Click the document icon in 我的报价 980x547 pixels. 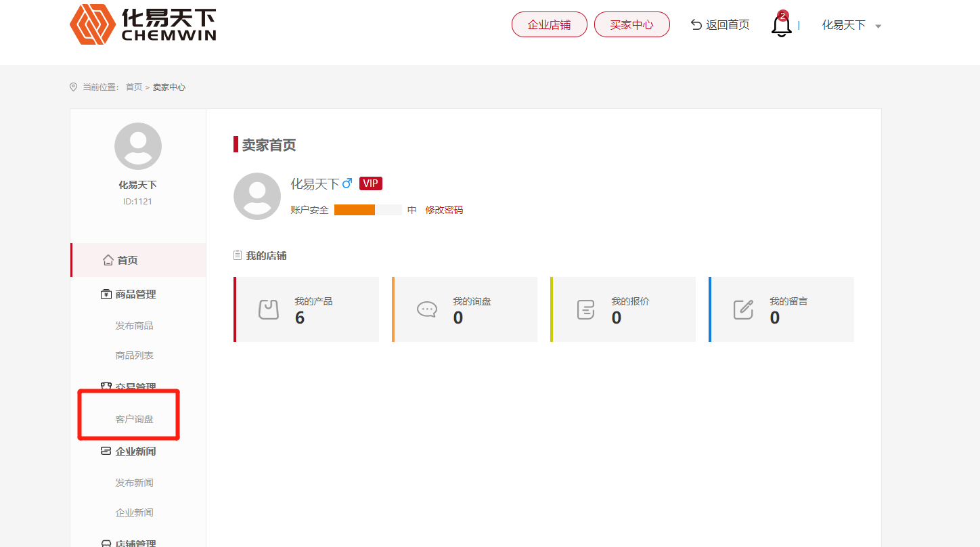[585, 309]
